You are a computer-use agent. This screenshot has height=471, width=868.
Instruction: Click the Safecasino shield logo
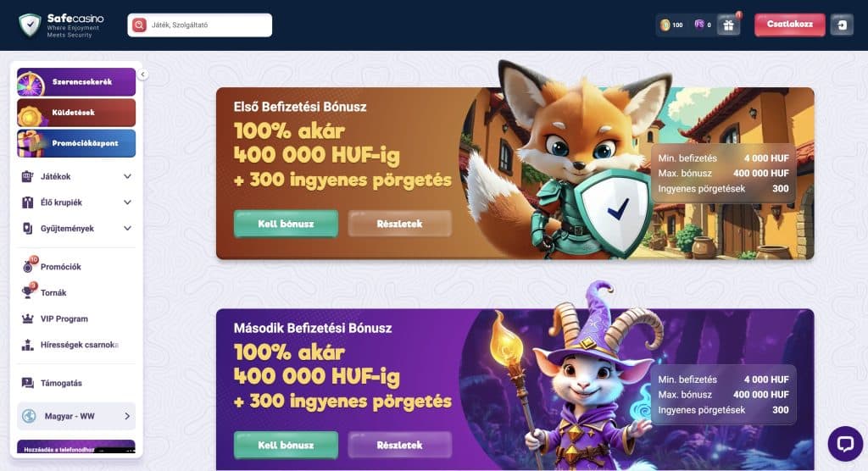click(x=30, y=25)
